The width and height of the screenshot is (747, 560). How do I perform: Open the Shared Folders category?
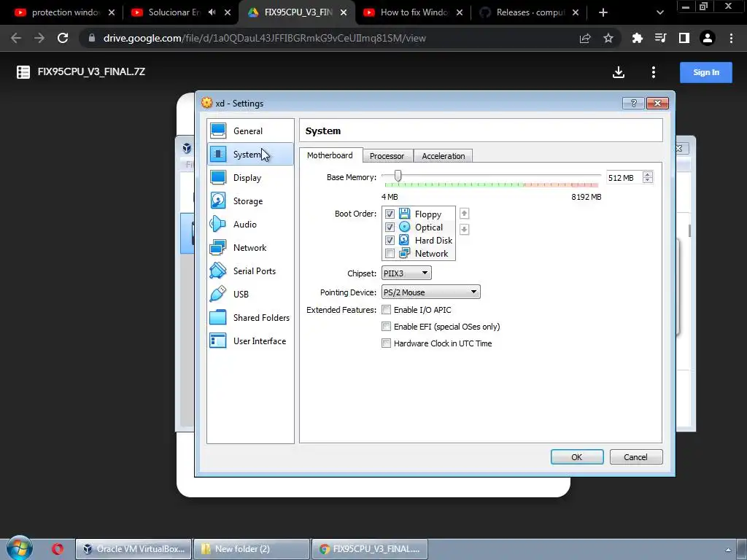[250, 318]
